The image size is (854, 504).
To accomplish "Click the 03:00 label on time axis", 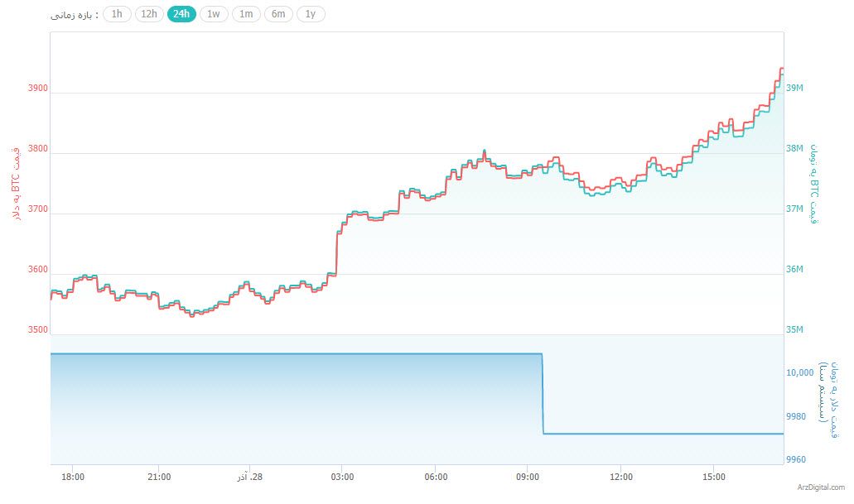I will point(342,477).
